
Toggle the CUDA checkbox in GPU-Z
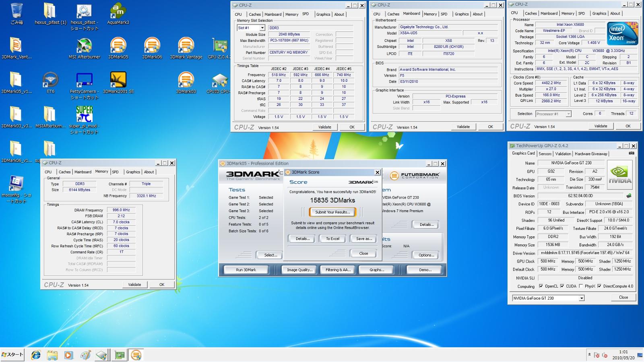pos(562,286)
